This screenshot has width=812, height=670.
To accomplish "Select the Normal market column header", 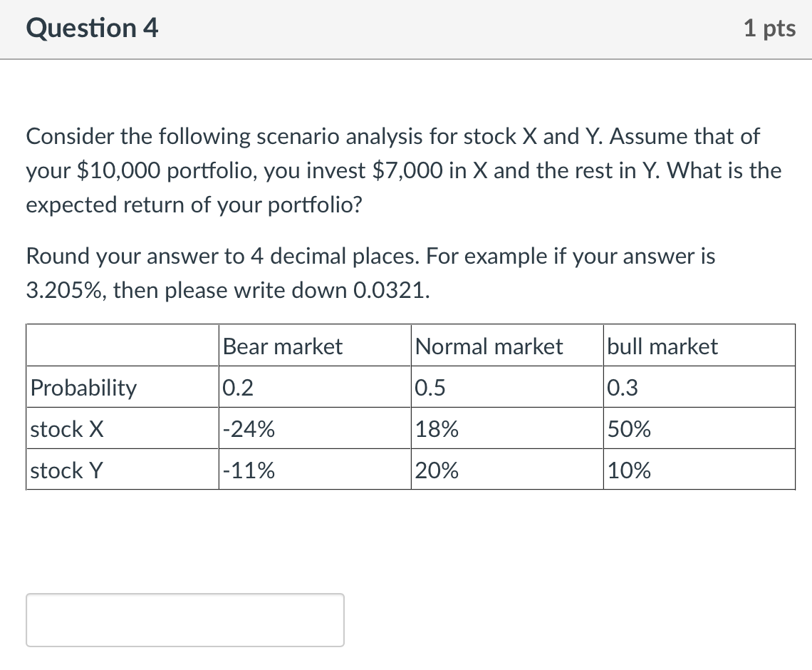I will tap(489, 346).
